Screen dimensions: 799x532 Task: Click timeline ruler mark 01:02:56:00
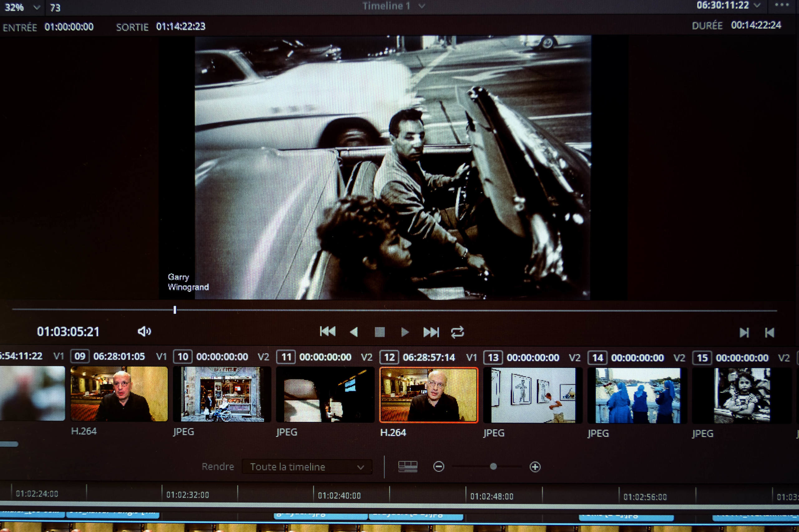coord(645,497)
